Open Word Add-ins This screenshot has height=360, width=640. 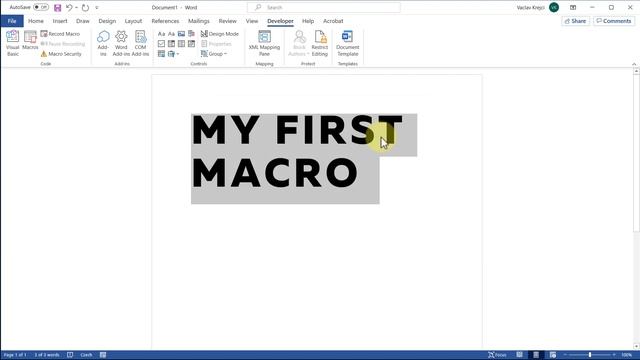point(121,43)
